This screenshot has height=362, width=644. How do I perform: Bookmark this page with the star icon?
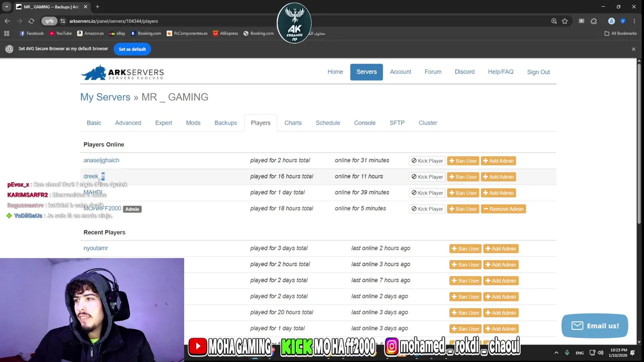[x=565, y=21]
